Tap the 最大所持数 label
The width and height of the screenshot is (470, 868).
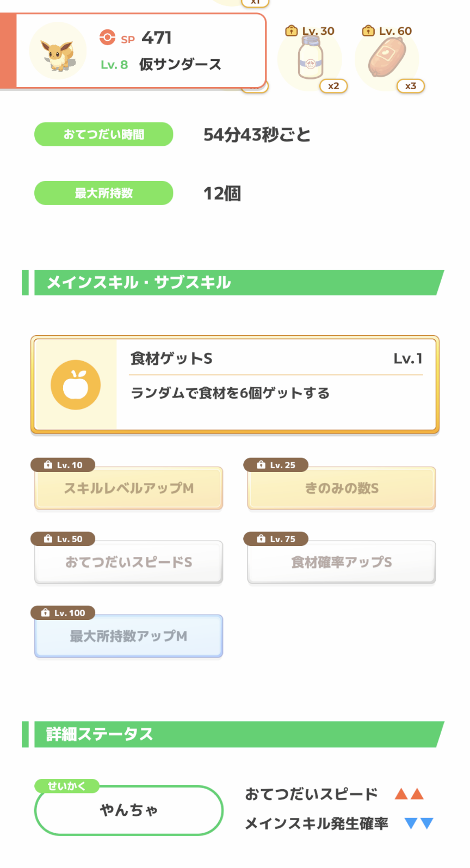[104, 193]
